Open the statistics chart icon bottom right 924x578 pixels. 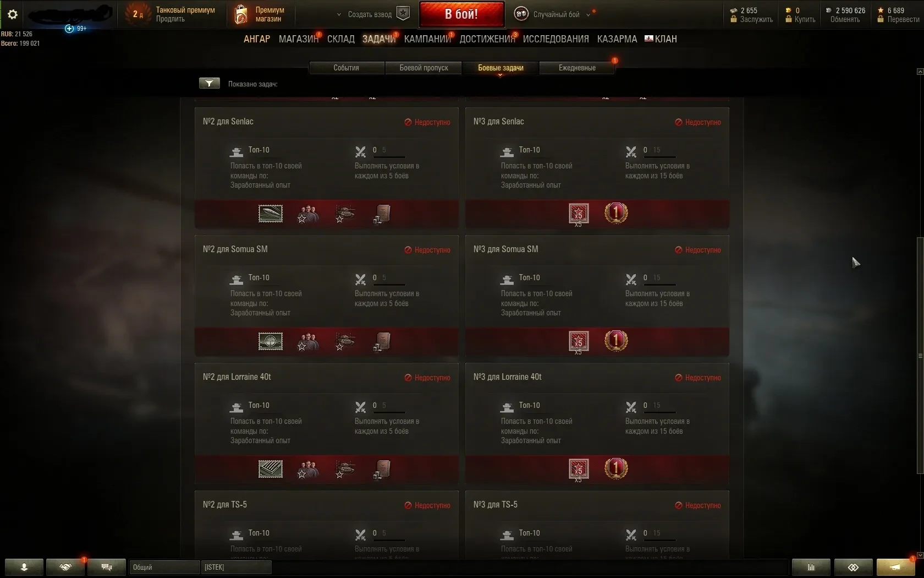click(x=811, y=567)
